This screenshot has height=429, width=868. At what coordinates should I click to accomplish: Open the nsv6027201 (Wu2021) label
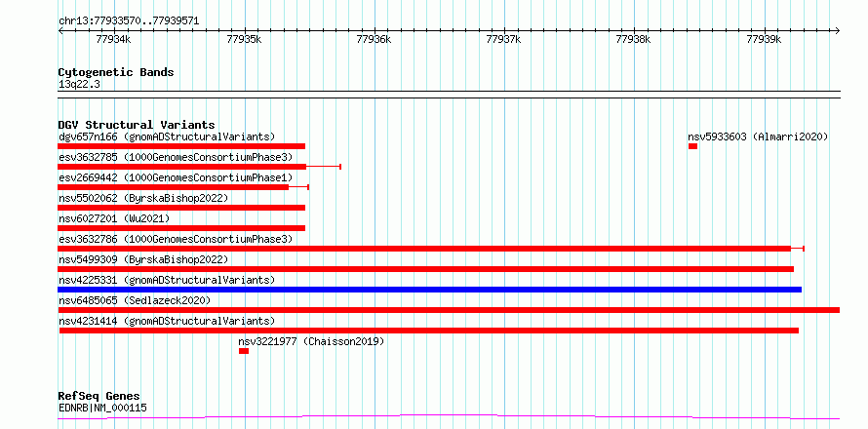pyautogui.click(x=114, y=218)
